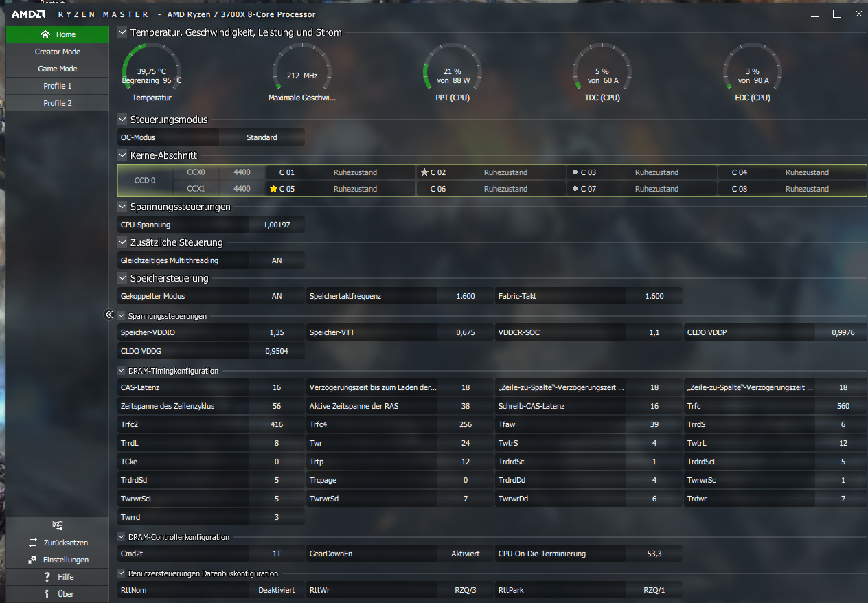Switch to Game Mode
868x603 pixels.
[58, 69]
